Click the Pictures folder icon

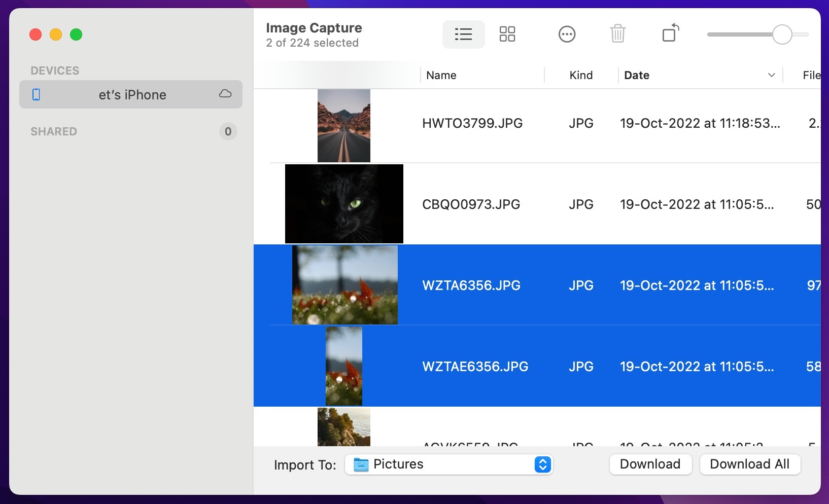(x=361, y=464)
